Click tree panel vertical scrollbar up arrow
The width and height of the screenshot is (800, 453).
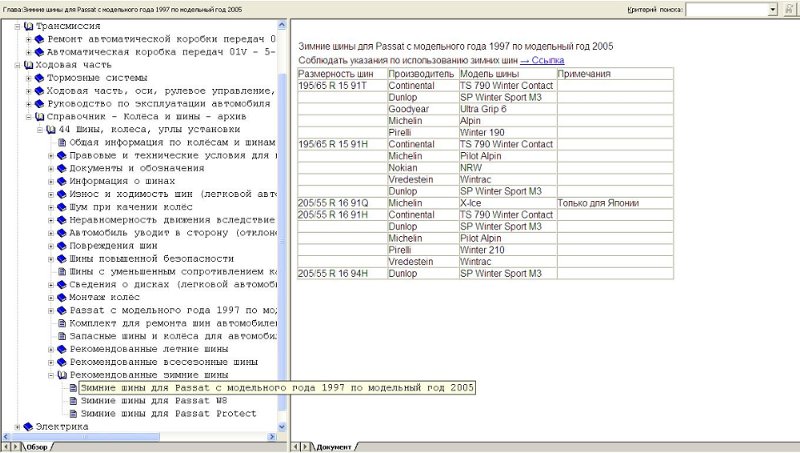(x=282, y=24)
